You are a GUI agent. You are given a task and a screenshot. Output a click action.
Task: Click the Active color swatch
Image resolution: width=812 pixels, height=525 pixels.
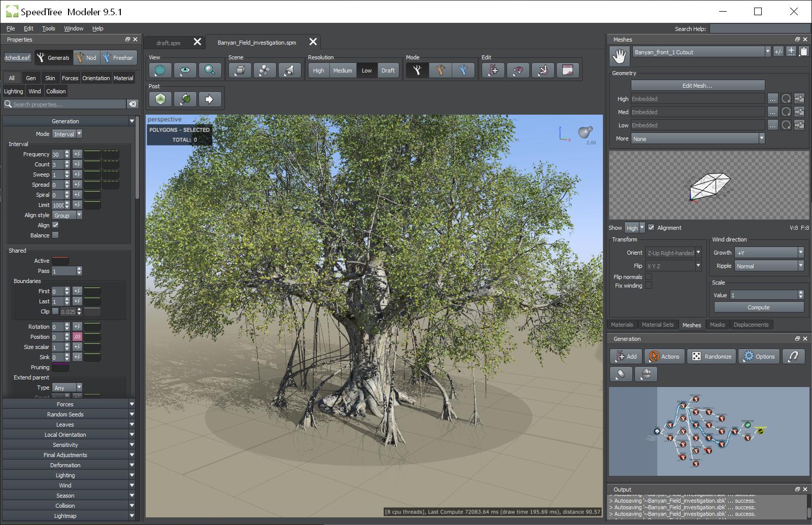[x=60, y=261]
